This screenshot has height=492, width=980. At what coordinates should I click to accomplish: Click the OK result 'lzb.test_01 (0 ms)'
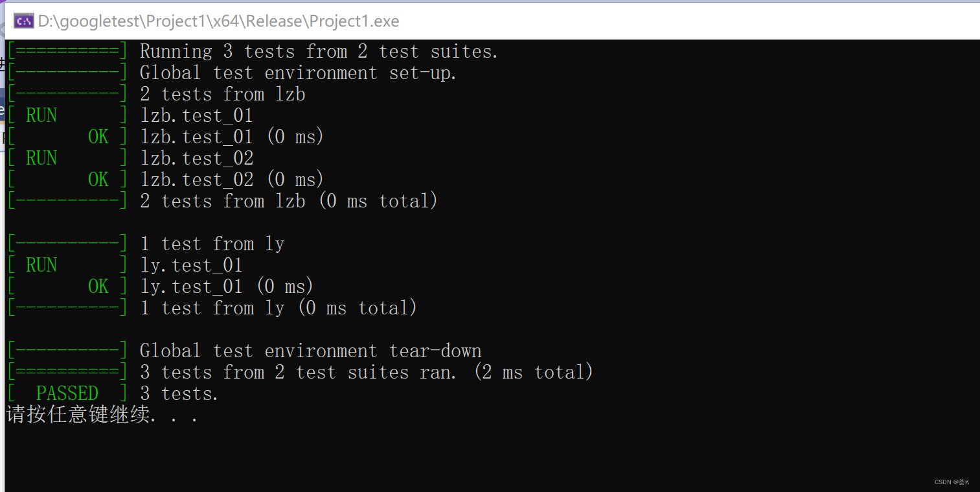(232, 137)
